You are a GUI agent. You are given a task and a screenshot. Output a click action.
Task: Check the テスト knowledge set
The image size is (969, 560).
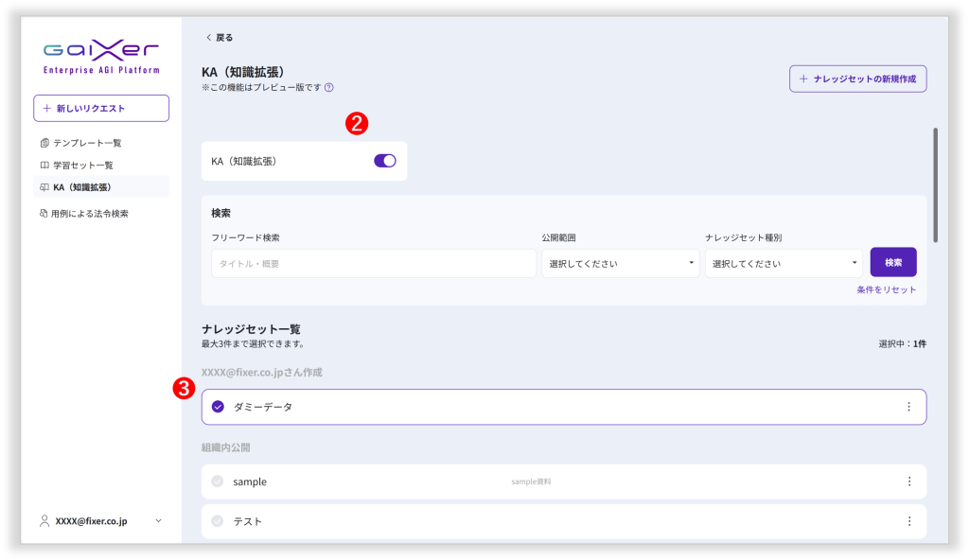(x=218, y=521)
